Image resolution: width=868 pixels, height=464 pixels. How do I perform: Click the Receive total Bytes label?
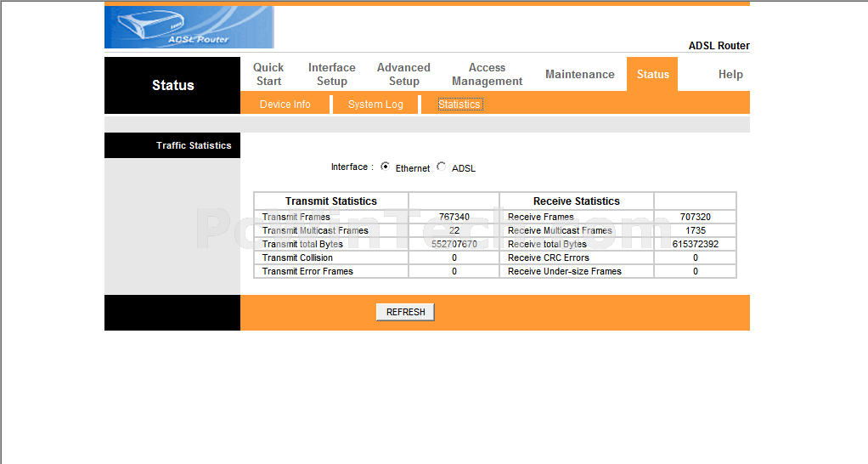(547, 244)
